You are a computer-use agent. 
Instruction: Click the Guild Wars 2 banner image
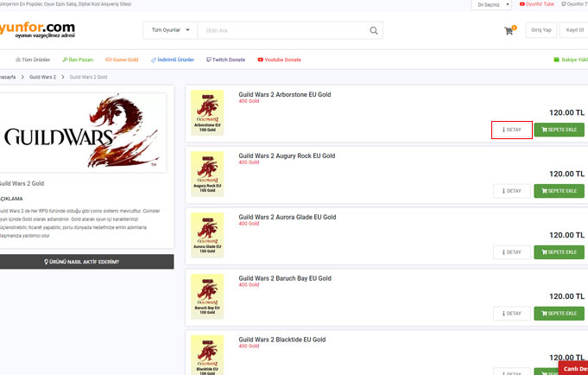point(83,136)
